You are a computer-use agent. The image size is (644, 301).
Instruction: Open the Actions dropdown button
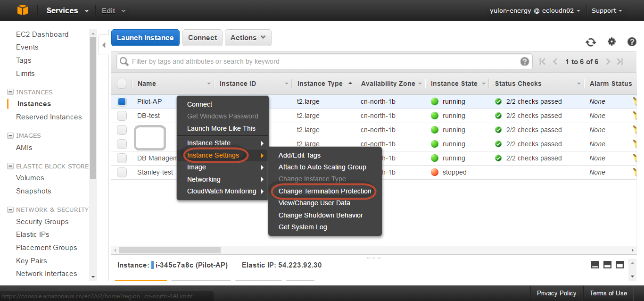click(x=248, y=38)
